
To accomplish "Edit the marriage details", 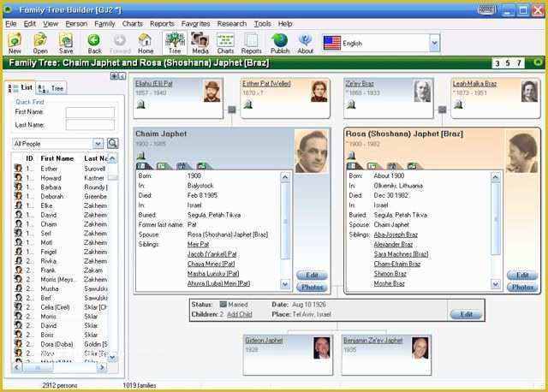I will [466, 314].
